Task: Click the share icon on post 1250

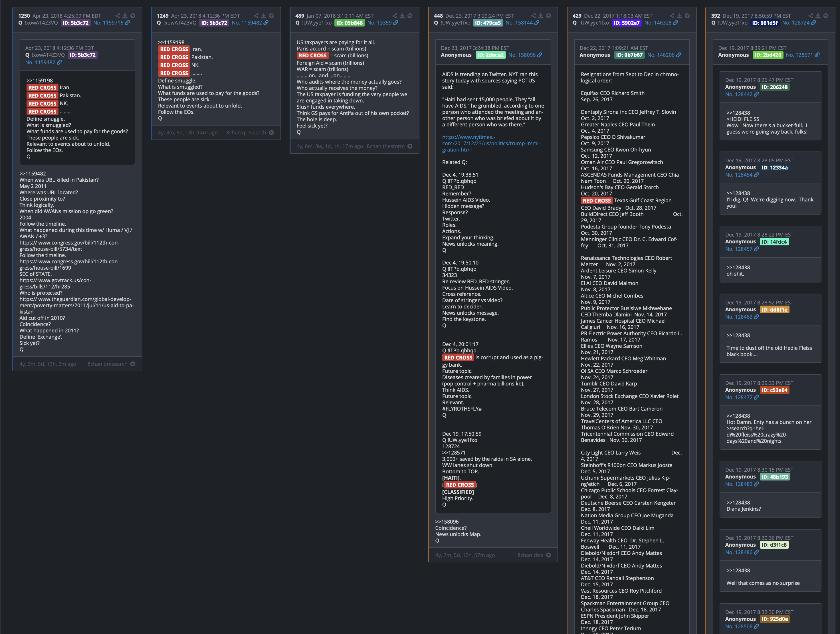Action: (x=117, y=16)
